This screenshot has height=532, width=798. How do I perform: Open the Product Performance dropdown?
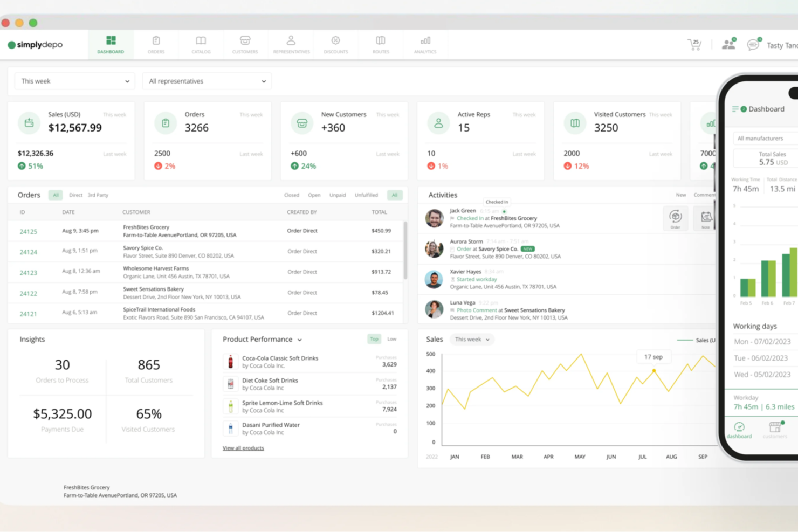click(300, 340)
